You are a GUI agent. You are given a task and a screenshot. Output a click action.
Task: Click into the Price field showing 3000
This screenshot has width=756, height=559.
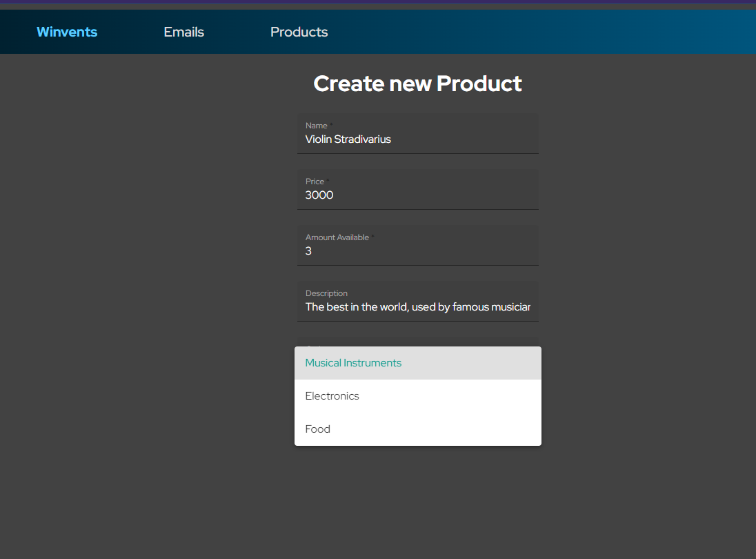[x=417, y=190]
